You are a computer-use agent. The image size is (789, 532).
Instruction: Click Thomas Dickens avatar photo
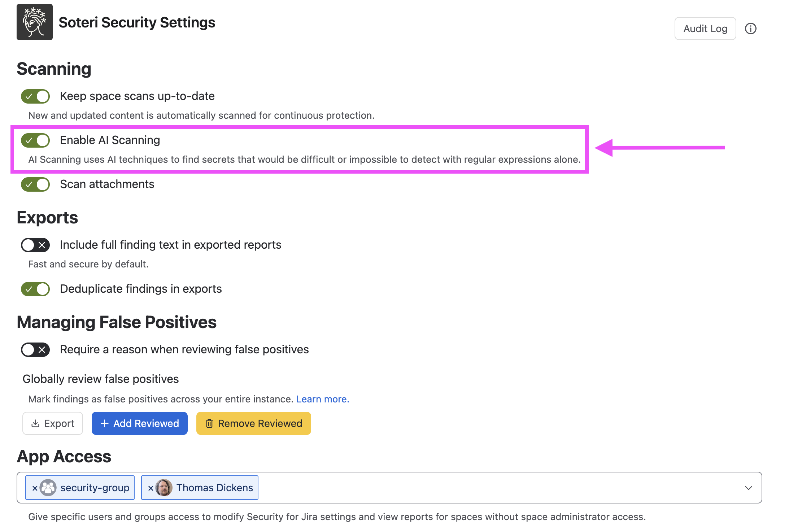(x=164, y=488)
